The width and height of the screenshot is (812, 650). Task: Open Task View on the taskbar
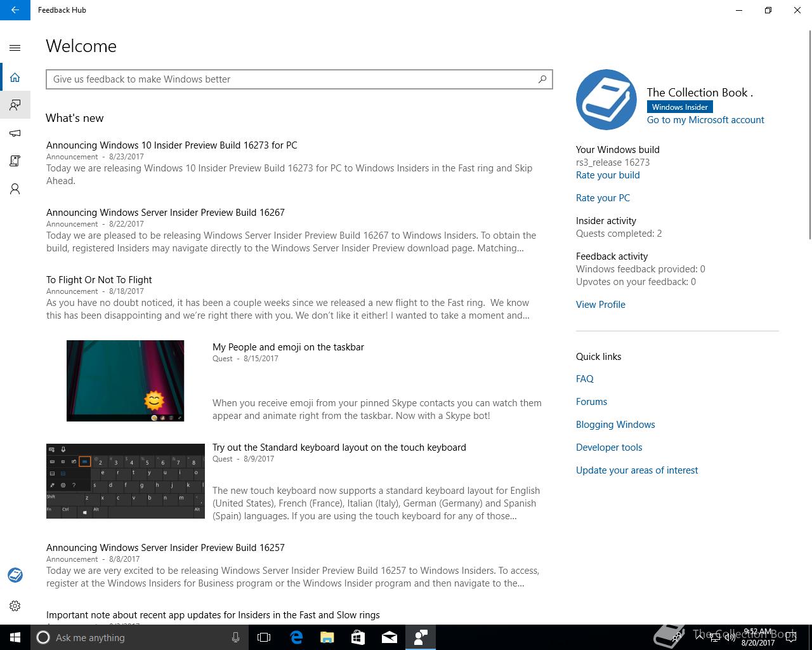click(264, 637)
